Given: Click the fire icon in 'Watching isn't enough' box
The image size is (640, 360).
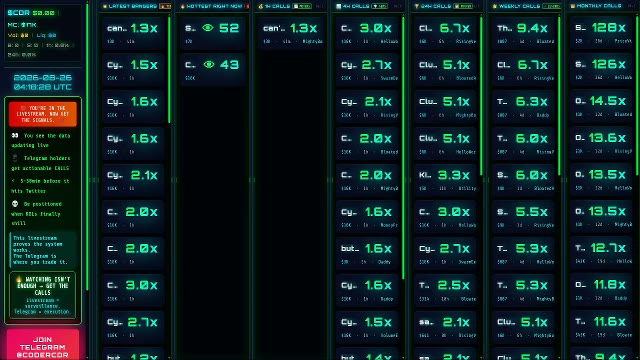Looking at the screenshot, I should pos(19,280).
